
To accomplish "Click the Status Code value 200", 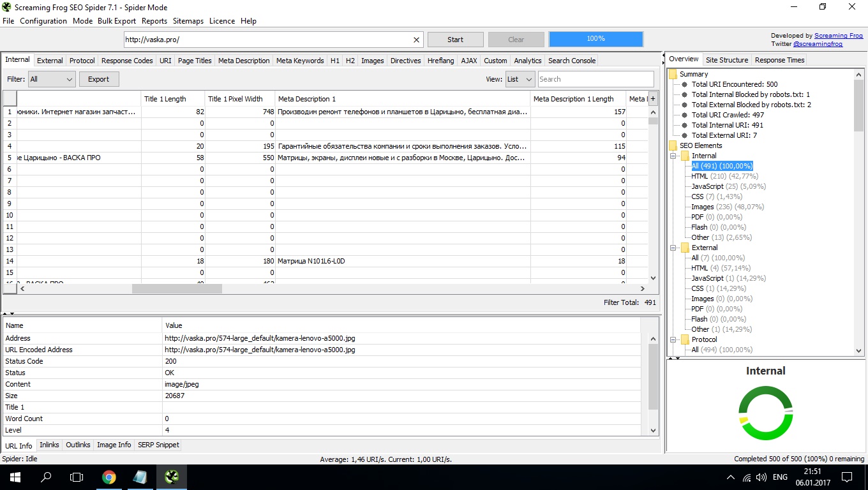I will pyautogui.click(x=170, y=361).
